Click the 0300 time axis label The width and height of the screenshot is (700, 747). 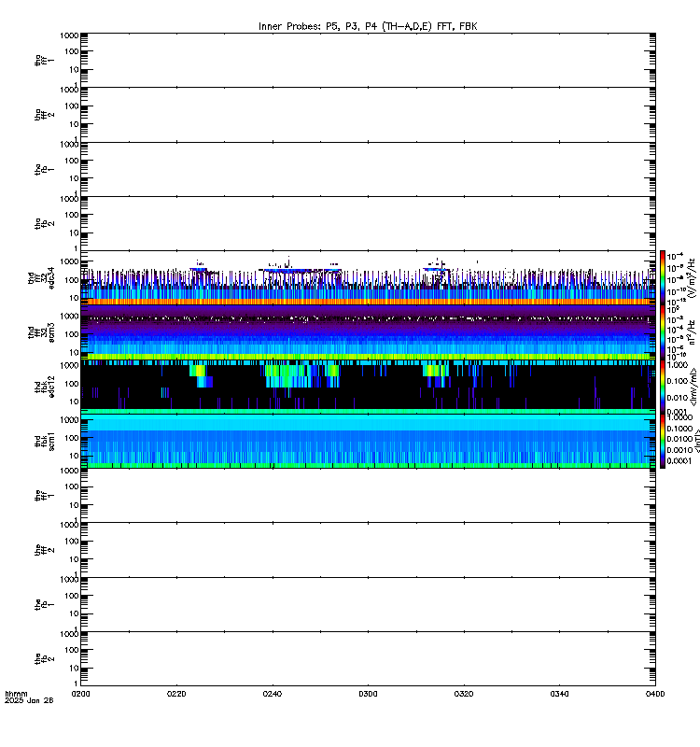point(368,694)
